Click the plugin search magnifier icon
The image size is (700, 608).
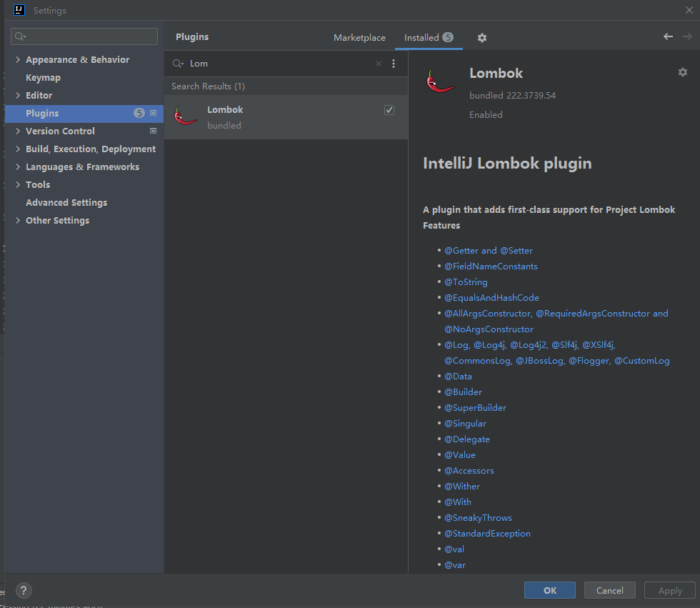tap(178, 64)
